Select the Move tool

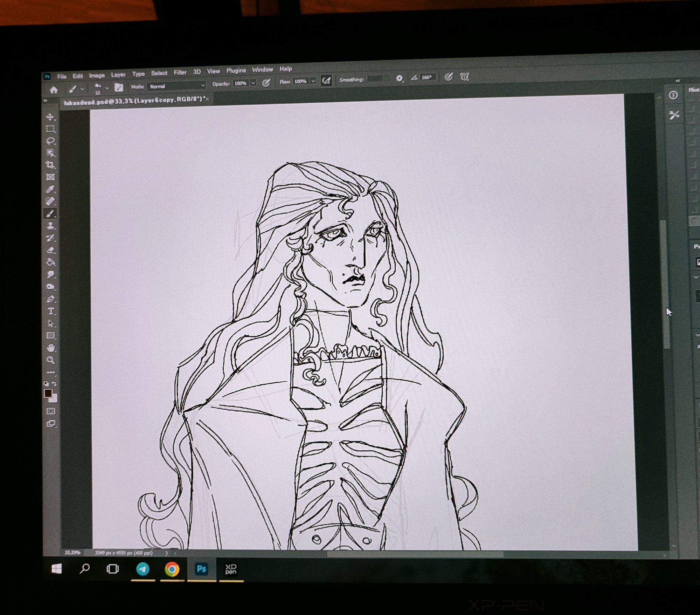50,117
